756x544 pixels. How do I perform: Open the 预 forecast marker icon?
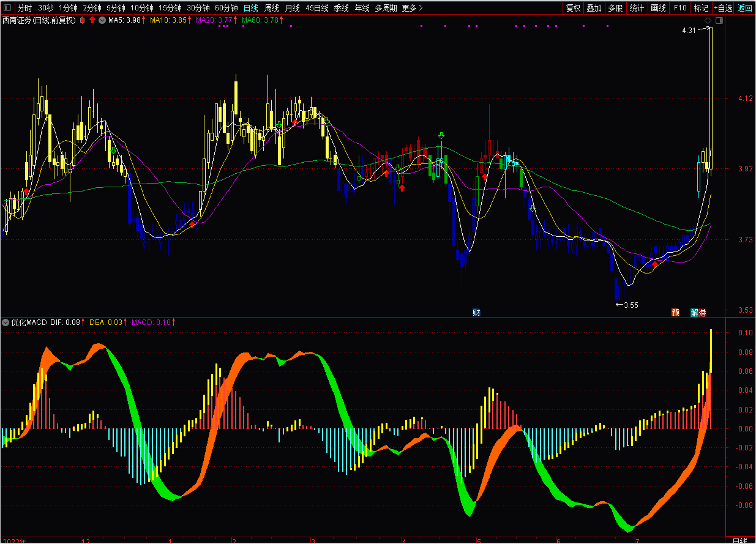(x=676, y=313)
